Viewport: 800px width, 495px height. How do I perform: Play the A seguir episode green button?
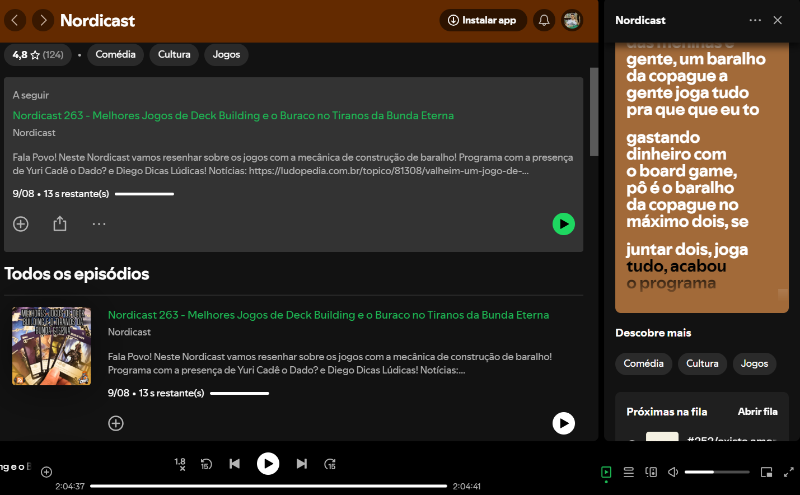563,224
